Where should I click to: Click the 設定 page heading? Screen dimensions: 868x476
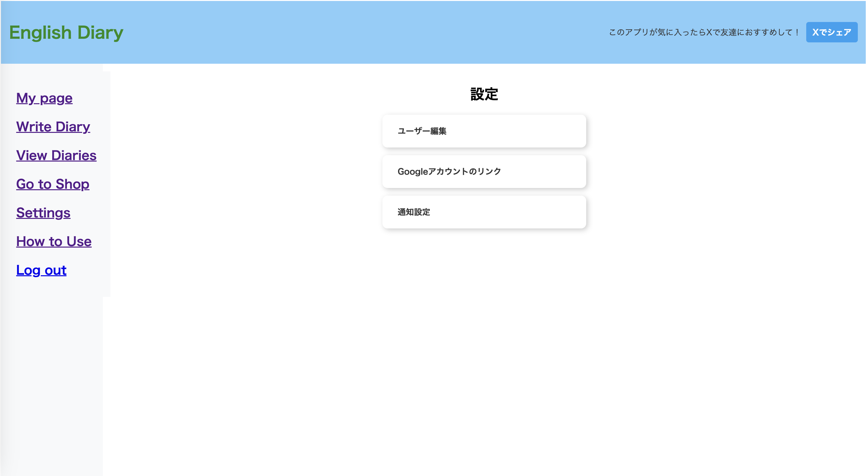point(484,94)
